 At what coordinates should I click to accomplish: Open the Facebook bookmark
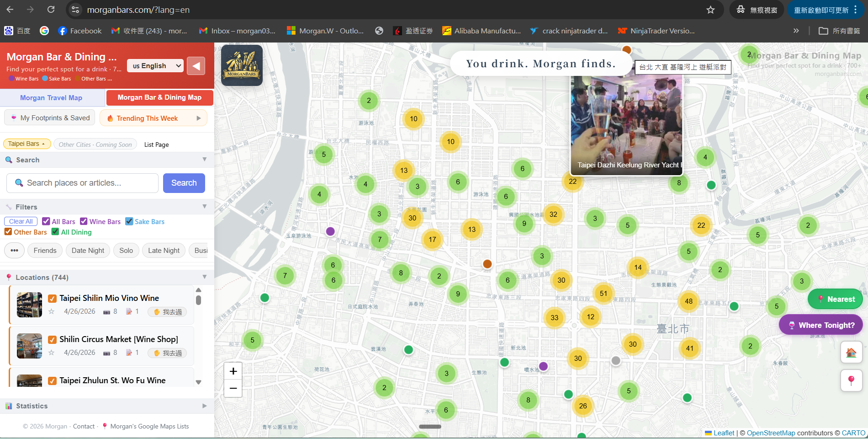point(80,31)
